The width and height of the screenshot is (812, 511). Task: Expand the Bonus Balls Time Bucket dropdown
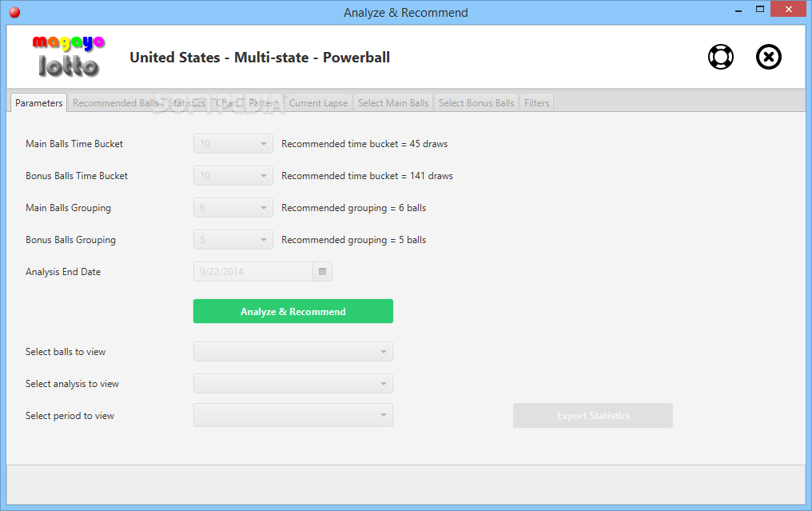pos(233,176)
